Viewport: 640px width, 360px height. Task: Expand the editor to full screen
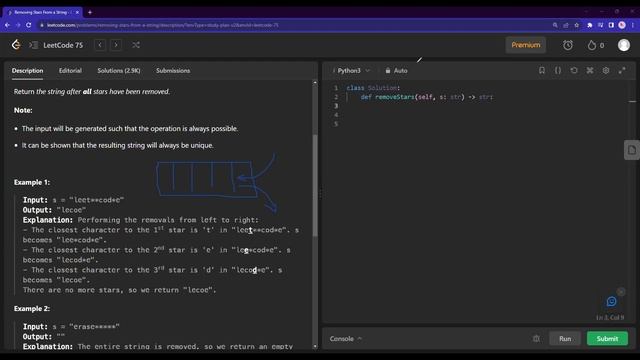[622, 70]
